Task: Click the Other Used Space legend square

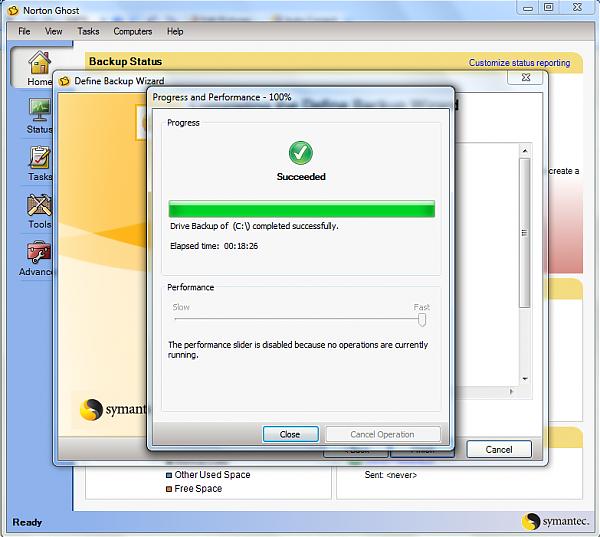Action: (169, 475)
